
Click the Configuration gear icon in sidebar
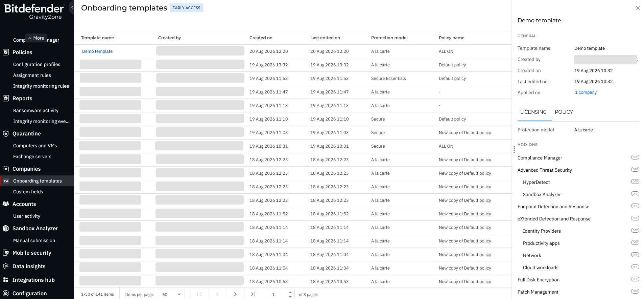[6, 293]
